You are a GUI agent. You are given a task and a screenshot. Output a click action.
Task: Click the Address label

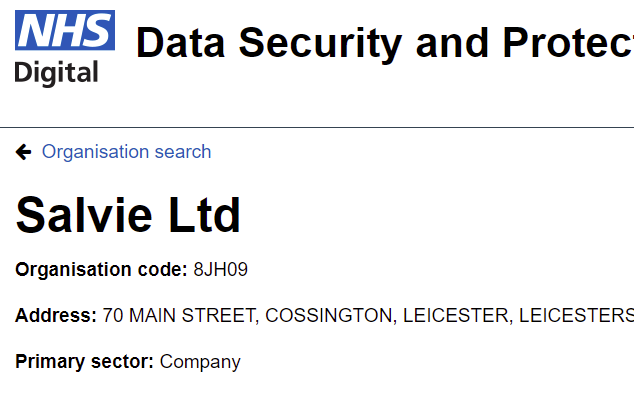56,315
